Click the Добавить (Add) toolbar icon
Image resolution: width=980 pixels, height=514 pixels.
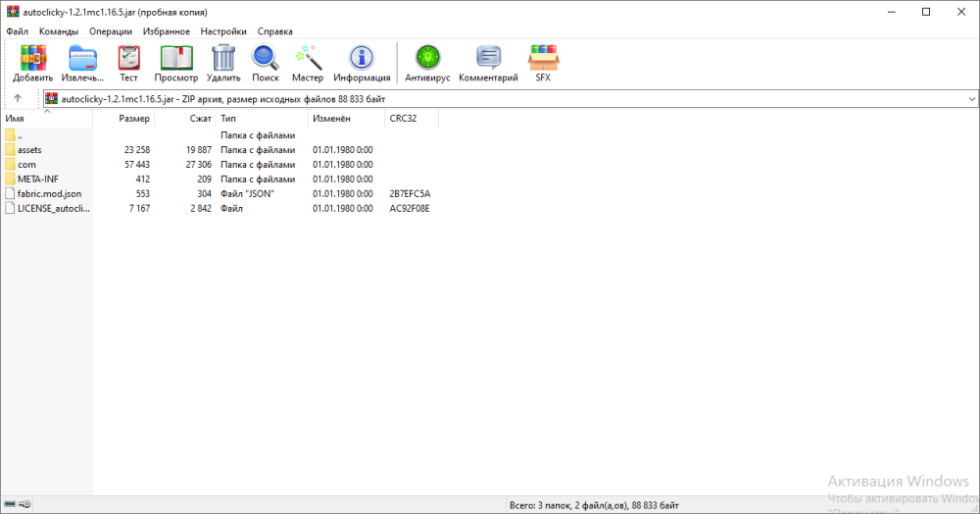tap(32, 58)
